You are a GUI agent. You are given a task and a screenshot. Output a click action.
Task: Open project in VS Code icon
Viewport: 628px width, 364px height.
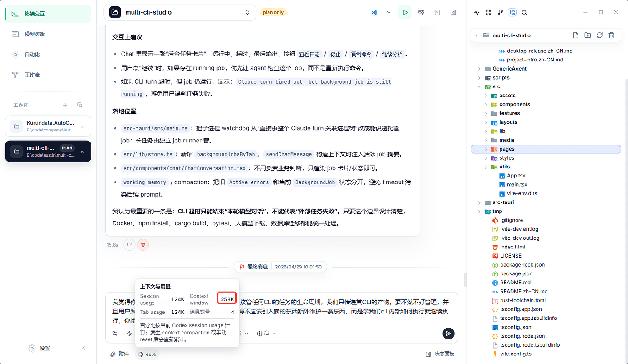tap(375, 12)
